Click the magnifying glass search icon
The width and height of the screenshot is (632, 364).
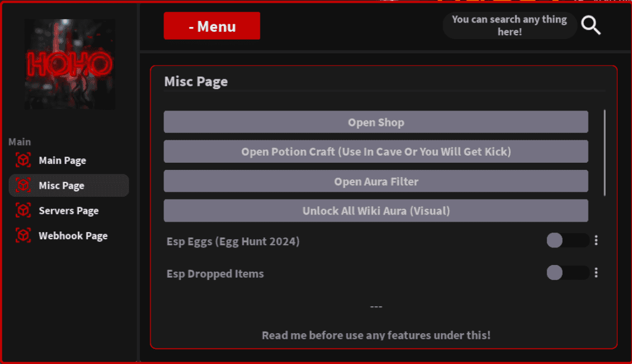pyautogui.click(x=591, y=25)
